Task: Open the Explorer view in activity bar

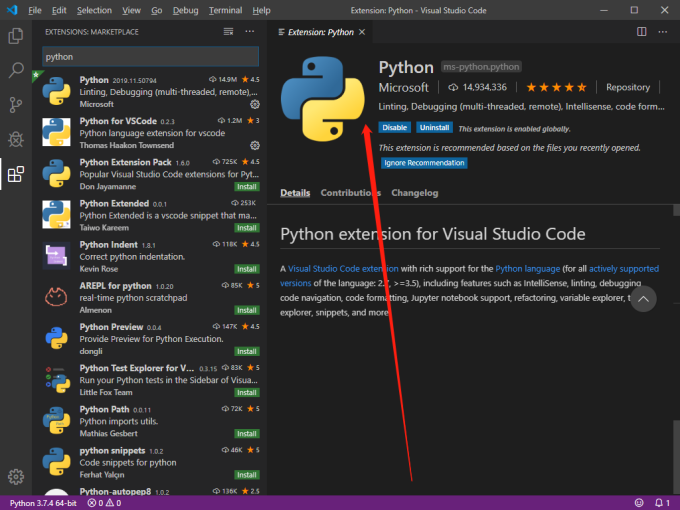Action: click(16, 36)
